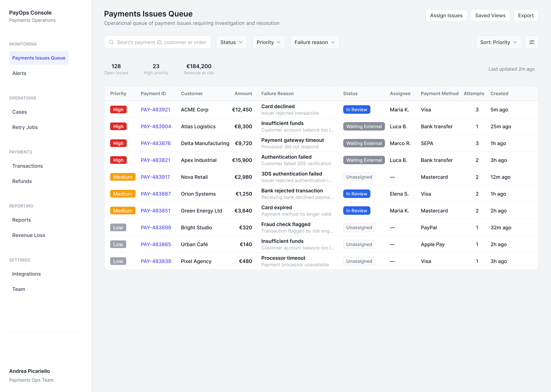Sort by Amount column header
This screenshot has width=551, height=392.
(243, 93)
